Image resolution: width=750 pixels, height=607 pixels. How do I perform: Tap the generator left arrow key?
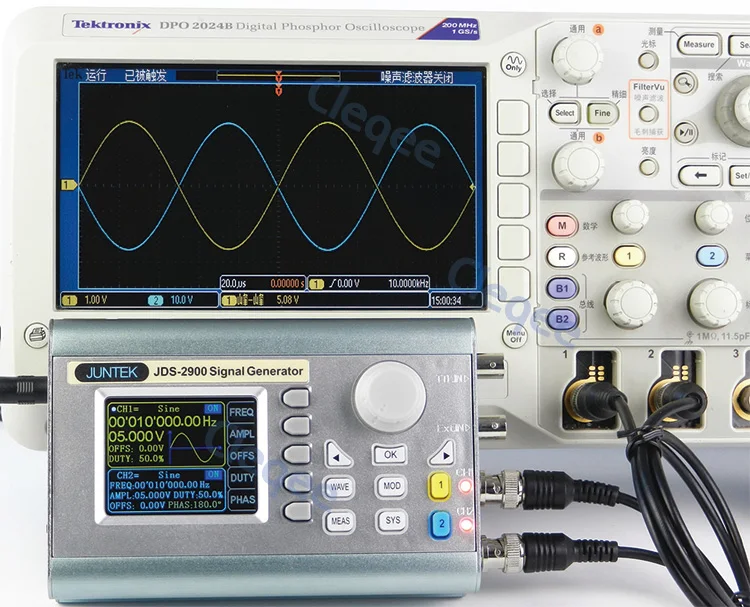[x=339, y=455]
